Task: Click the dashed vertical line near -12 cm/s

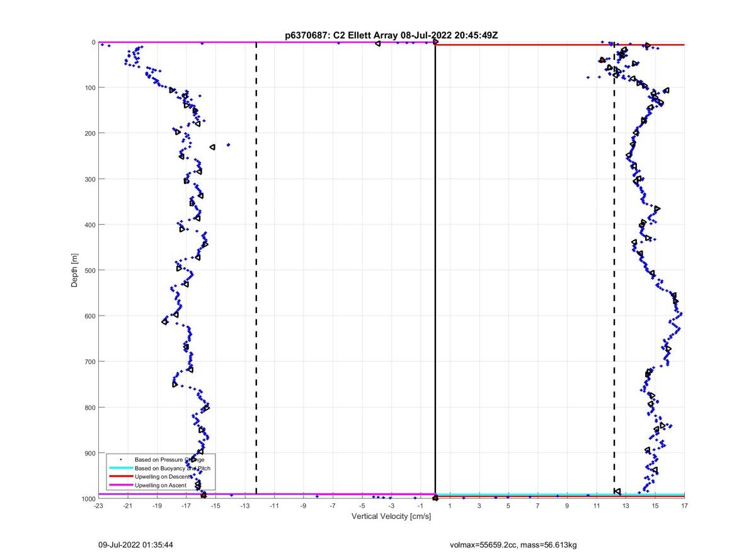Action: (256, 270)
